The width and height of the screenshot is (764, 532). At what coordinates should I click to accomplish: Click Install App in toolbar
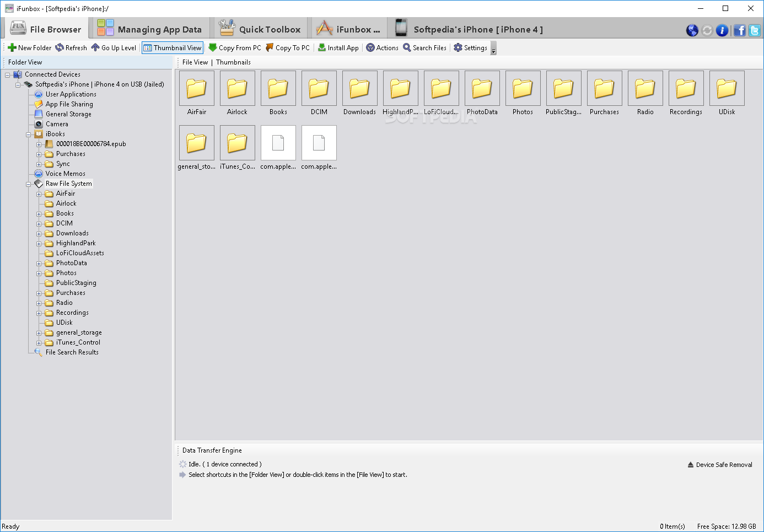click(x=338, y=48)
